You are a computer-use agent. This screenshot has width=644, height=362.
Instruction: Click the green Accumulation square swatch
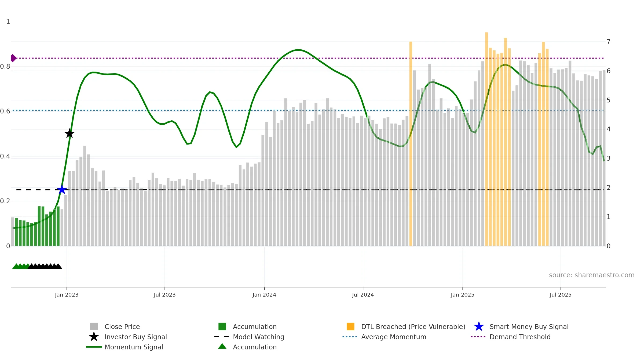222,327
